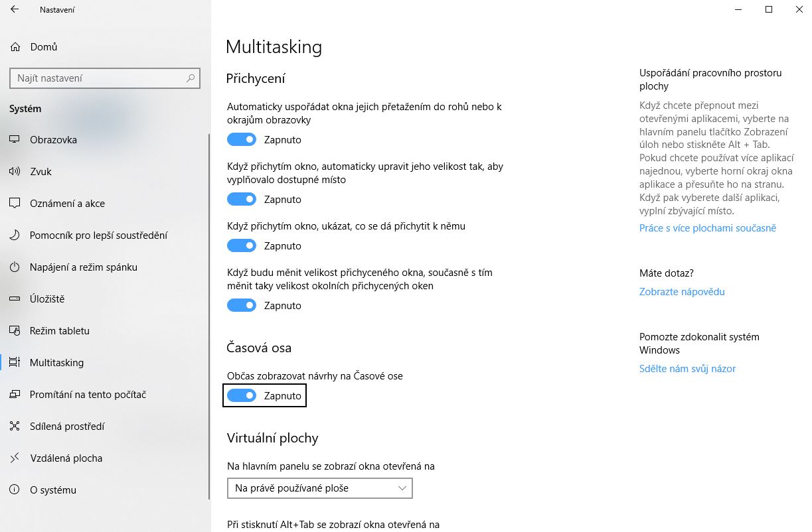This screenshot has width=812, height=532.
Task: Click the "Zobrazte nápovědu" link
Action: (x=682, y=292)
